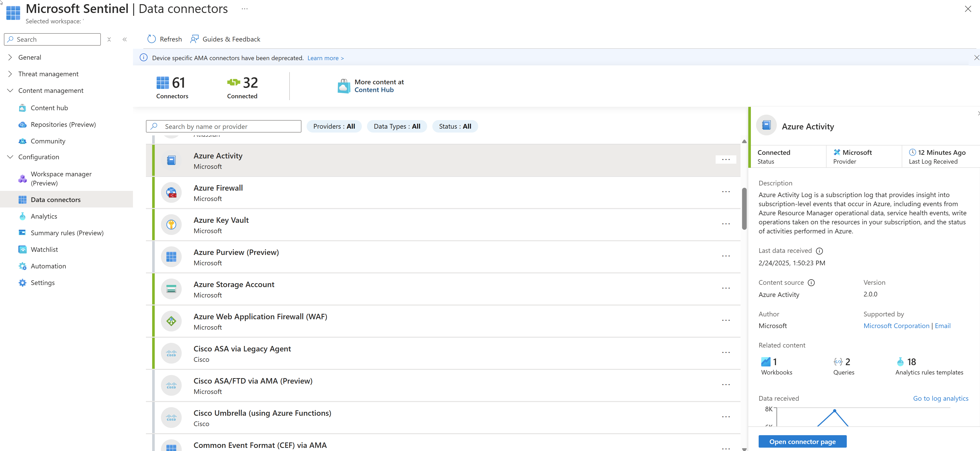The width and height of the screenshot is (980, 451).
Task: Open Automation in the sidebar
Action: click(x=48, y=266)
